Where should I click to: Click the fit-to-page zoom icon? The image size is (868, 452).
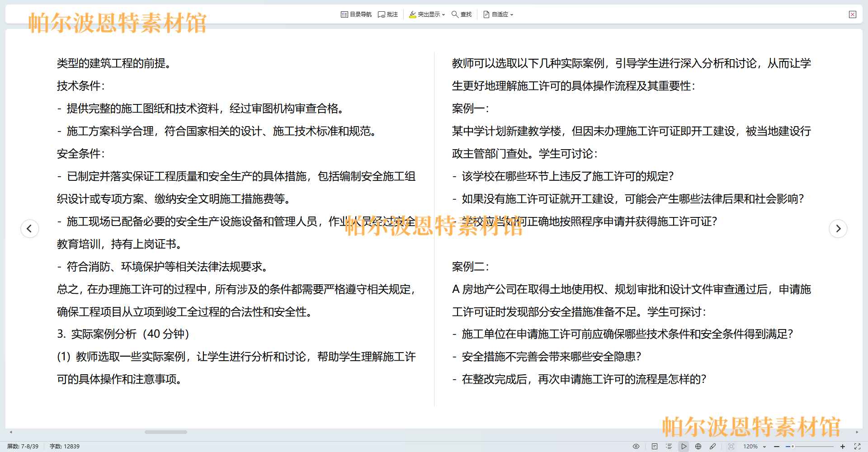[731, 446]
